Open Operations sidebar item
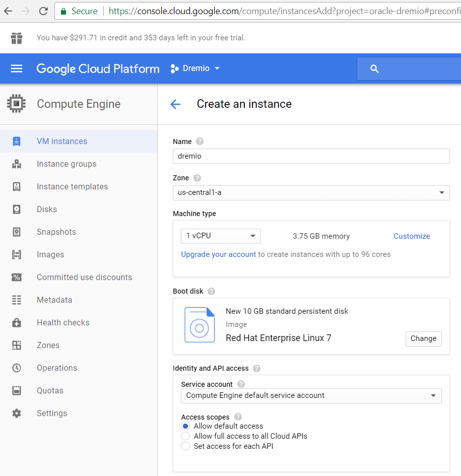The height and width of the screenshot is (476, 461). pyautogui.click(x=79, y=368)
